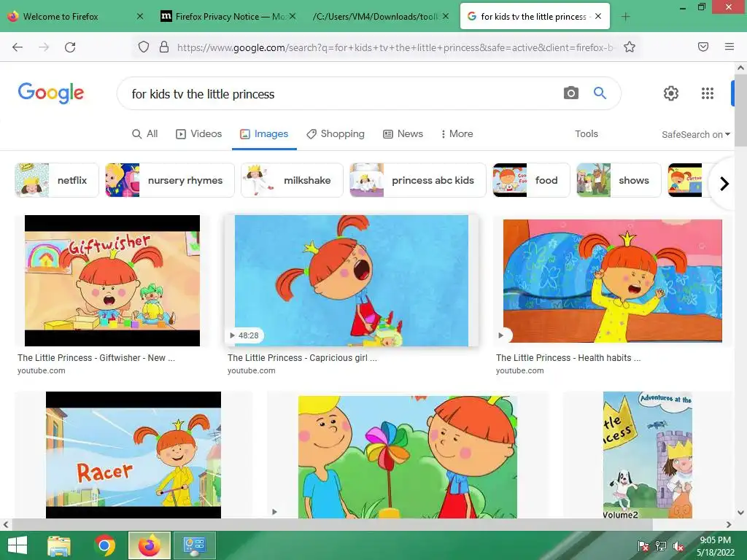
Task: Filter by the milkshake chip
Action: pos(292,180)
